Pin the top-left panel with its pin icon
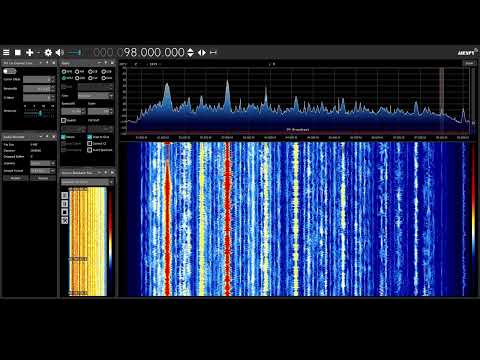The height and width of the screenshot is (360, 480). coord(47,63)
